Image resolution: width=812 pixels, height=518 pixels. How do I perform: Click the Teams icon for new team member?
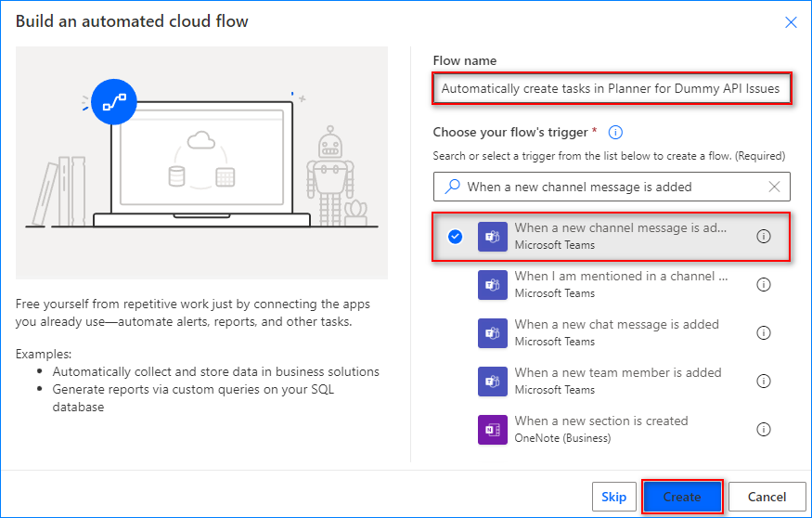click(493, 382)
